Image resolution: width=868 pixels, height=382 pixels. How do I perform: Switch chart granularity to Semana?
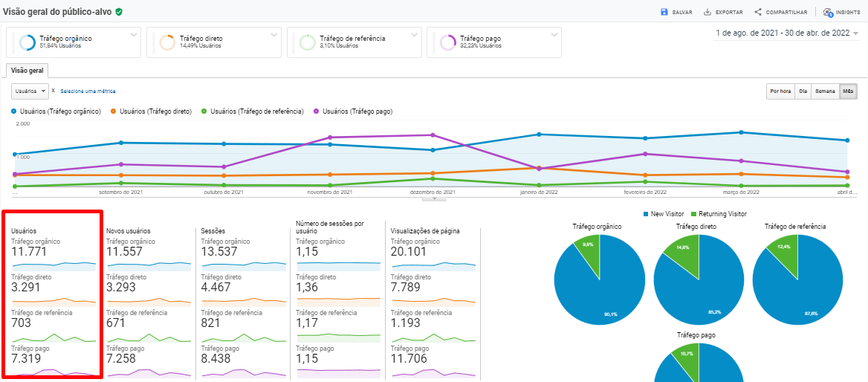click(x=825, y=91)
